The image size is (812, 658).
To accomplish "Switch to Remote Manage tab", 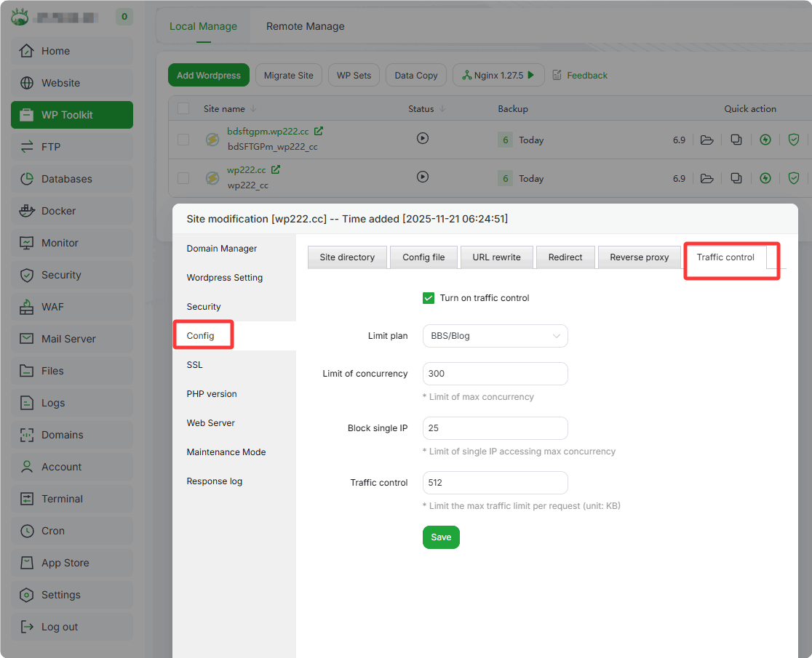I will coord(305,26).
